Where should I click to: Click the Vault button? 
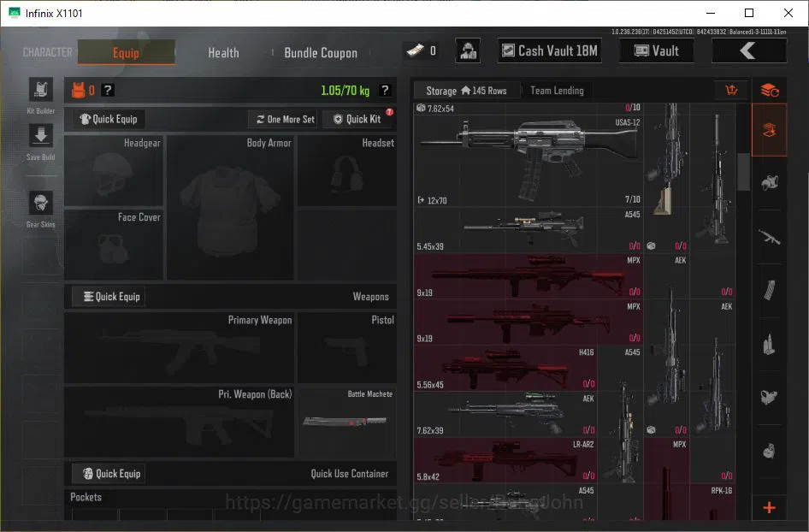656,50
